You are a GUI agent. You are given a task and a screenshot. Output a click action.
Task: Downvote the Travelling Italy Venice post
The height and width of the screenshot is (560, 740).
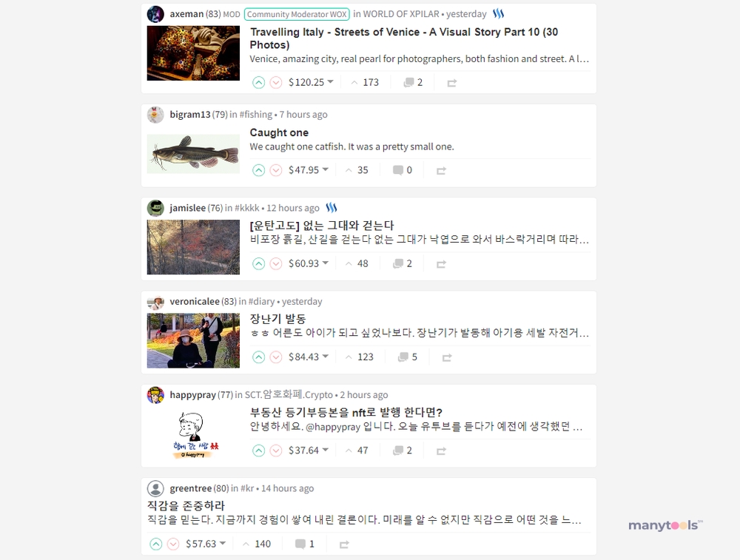coord(276,83)
